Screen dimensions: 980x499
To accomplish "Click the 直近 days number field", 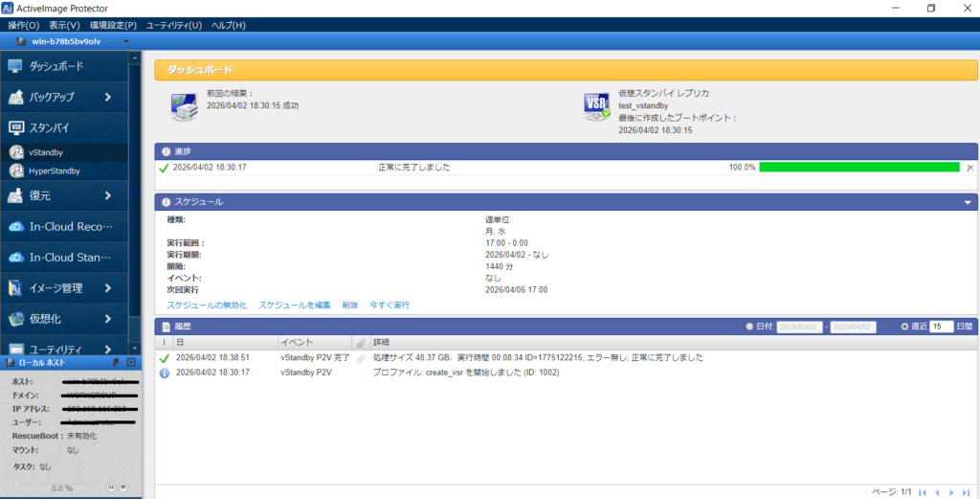I will (x=942, y=327).
